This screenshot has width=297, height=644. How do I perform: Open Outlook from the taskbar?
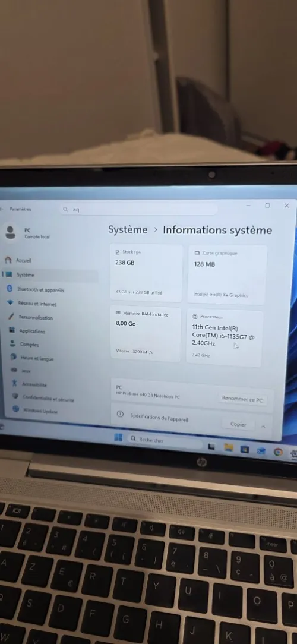pos(261,451)
